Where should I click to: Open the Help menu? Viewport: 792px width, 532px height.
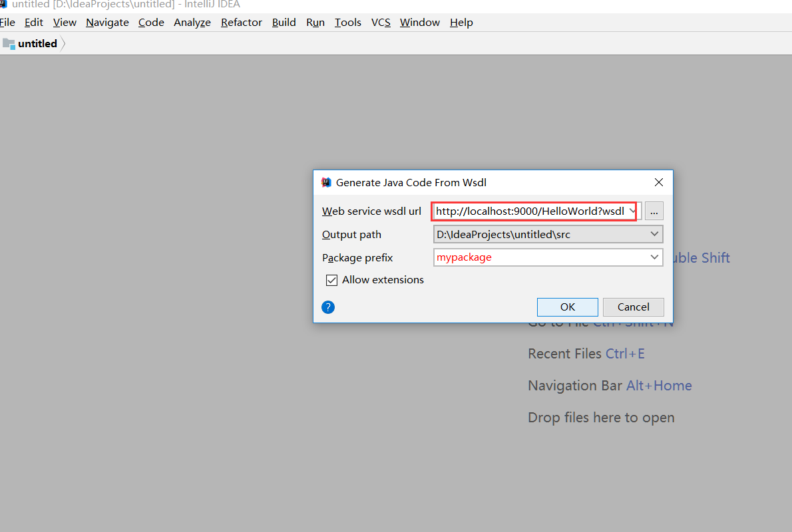pos(461,22)
